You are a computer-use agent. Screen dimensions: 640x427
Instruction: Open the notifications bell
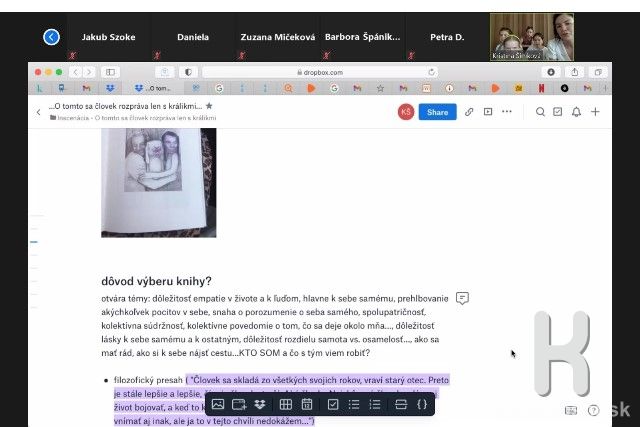pos(576,112)
